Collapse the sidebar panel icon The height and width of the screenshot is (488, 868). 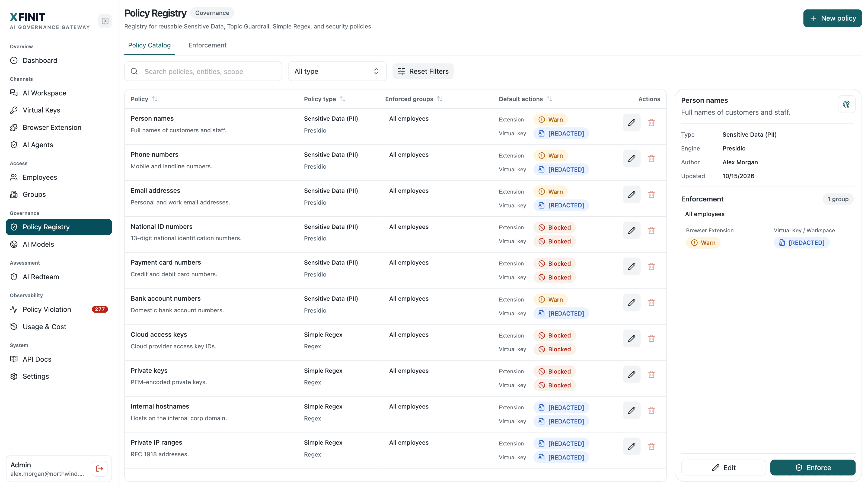click(105, 21)
